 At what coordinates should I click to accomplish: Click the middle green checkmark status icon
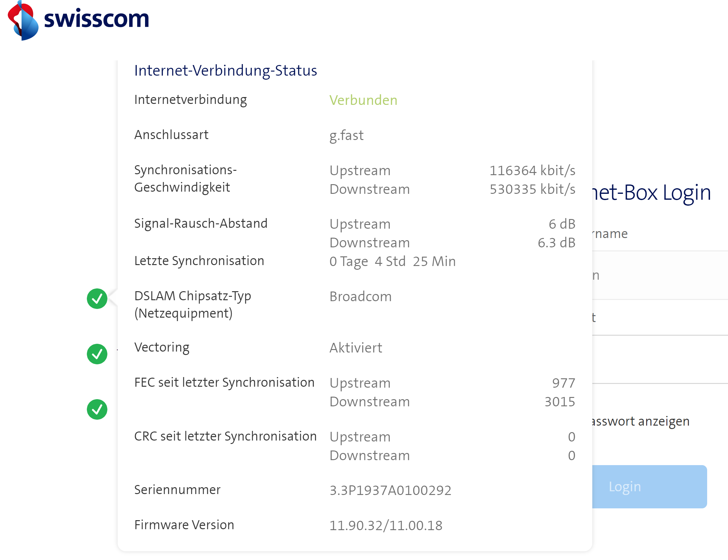pos(97,354)
